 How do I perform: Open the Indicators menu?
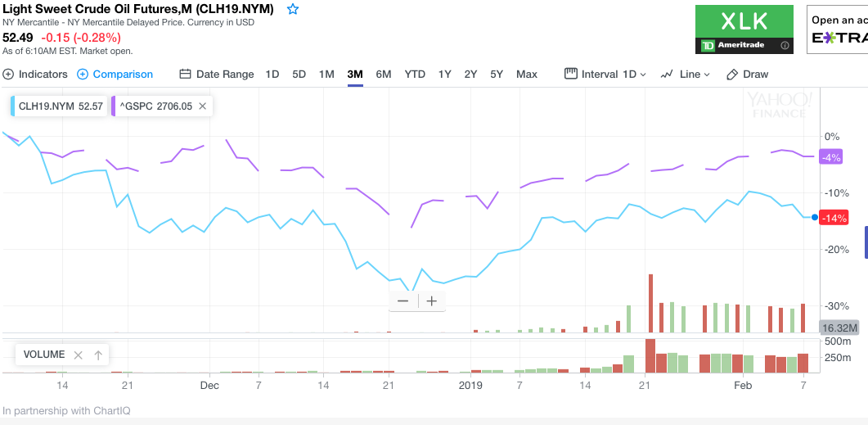pos(35,75)
